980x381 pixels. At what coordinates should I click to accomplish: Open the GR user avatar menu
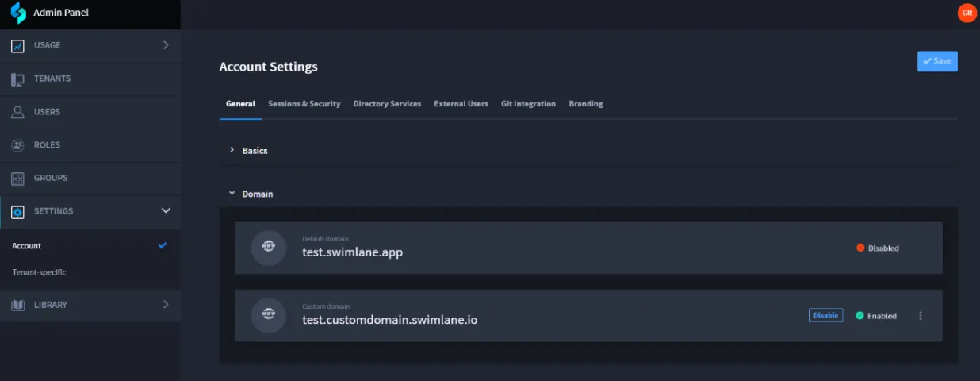coord(967,13)
